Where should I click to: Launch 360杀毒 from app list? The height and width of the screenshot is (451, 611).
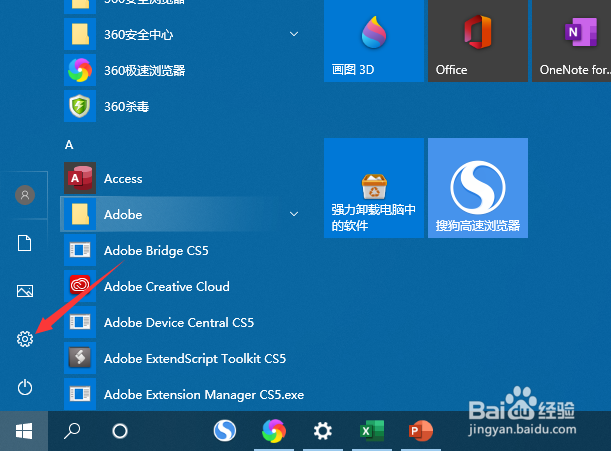(x=183, y=106)
